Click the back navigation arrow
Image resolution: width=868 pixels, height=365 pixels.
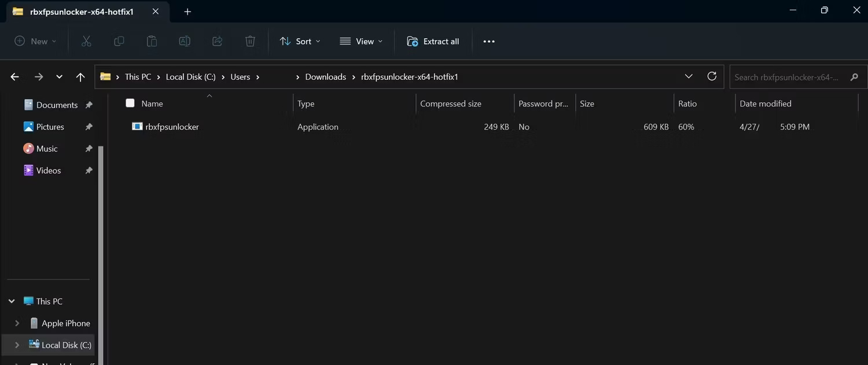(14, 76)
